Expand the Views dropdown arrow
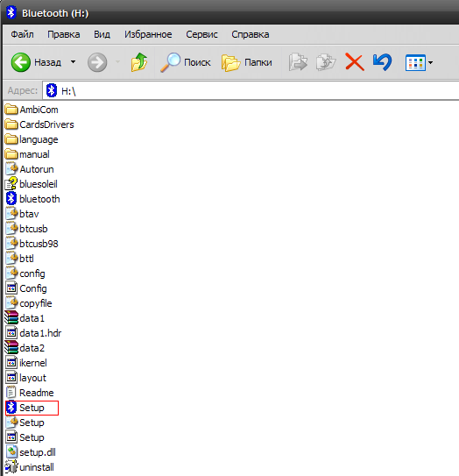Viewport: 459px width, 476px height. 430,62
